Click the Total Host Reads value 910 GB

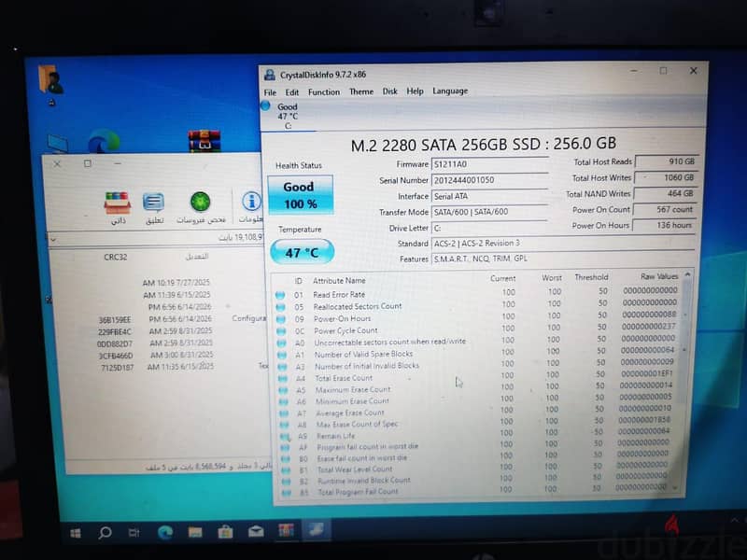667,161
